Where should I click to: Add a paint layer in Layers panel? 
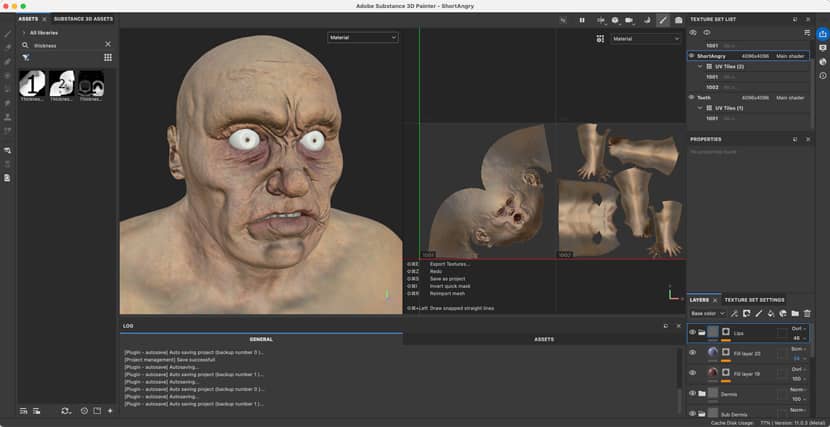click(x=759, y=314)
